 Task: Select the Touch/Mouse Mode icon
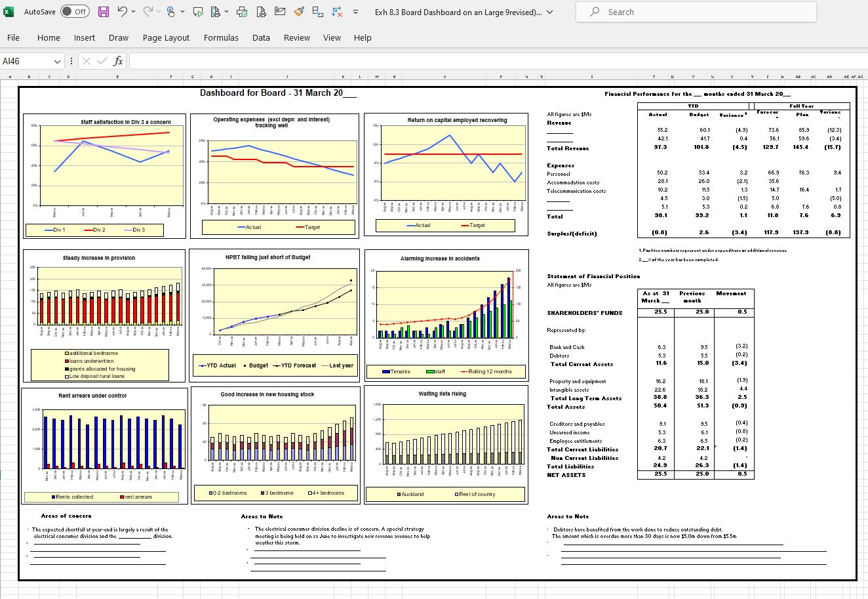(170, 12)
